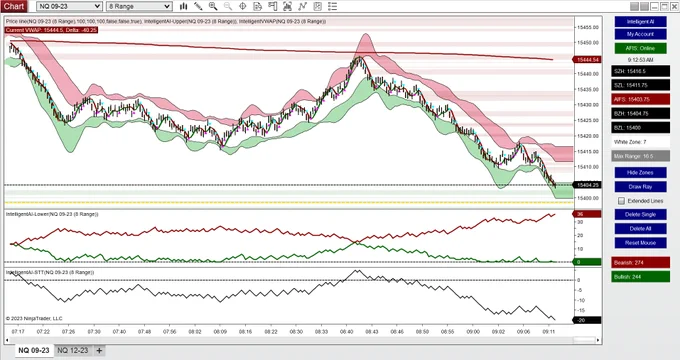The image size is (680, 360).
Task: Click the BZH: 15404.75 box
Action: pyautogui.click(x=641, y=114)
